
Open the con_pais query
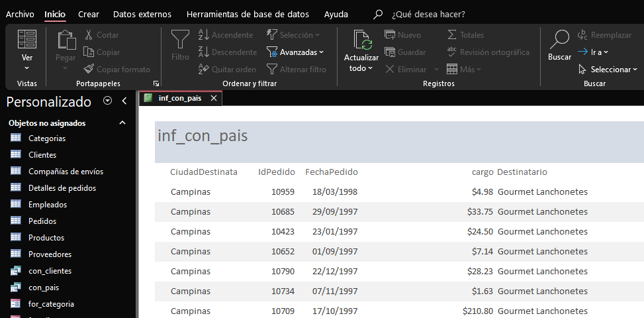(44, 288)
